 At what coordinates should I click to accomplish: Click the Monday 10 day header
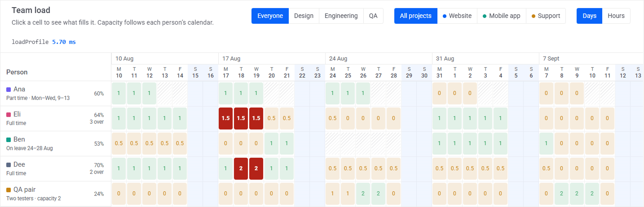[119, 73]
